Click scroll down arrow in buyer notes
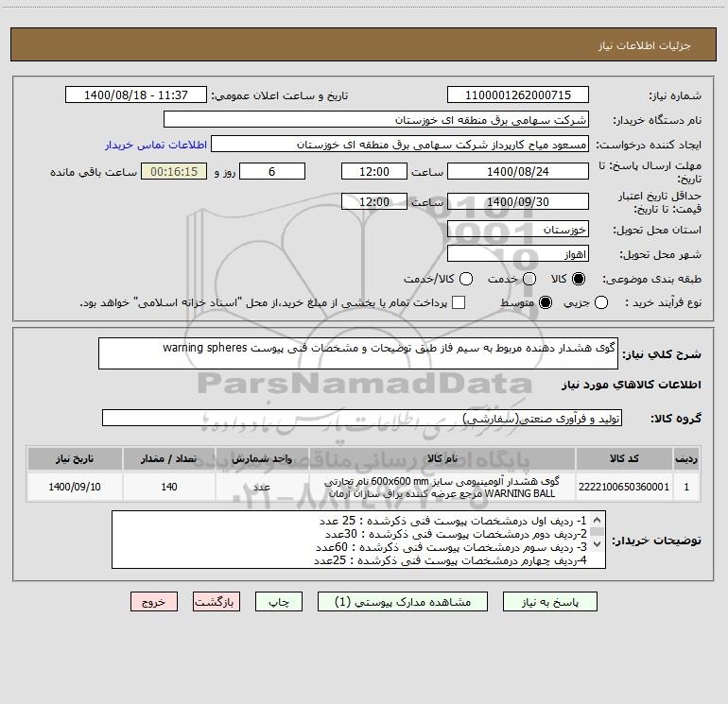Viewport: 728px width, 704px height. [598, 543]
